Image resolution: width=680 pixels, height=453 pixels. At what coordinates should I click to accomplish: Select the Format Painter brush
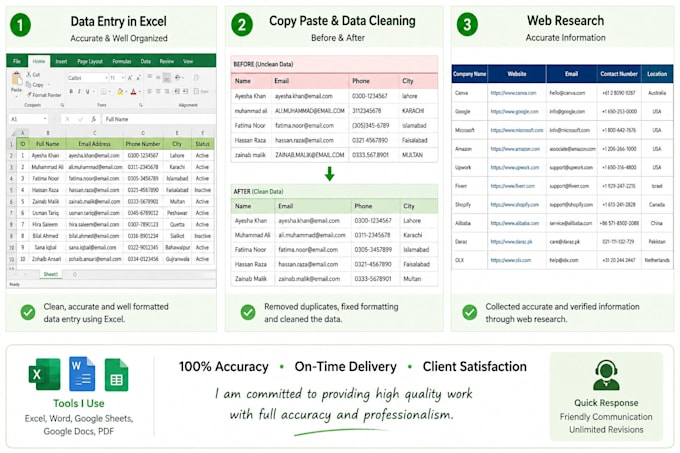point(29,95)
